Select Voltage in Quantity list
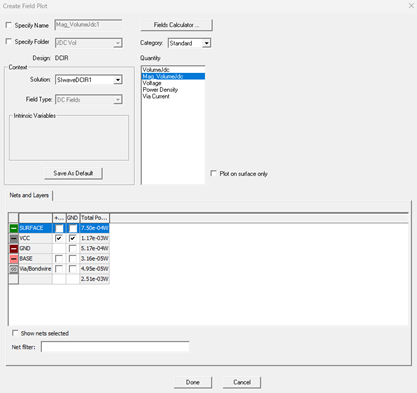 tap(173, 83)
